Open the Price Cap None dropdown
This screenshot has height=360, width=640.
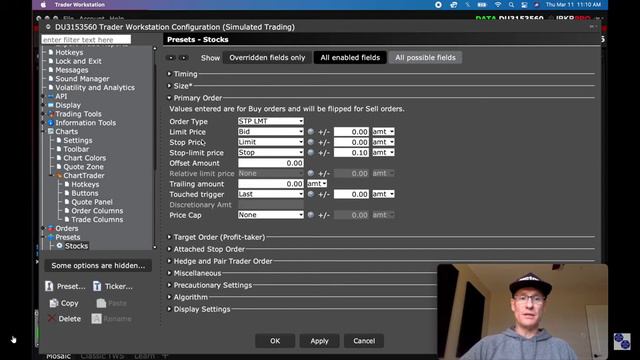point(271,215)
